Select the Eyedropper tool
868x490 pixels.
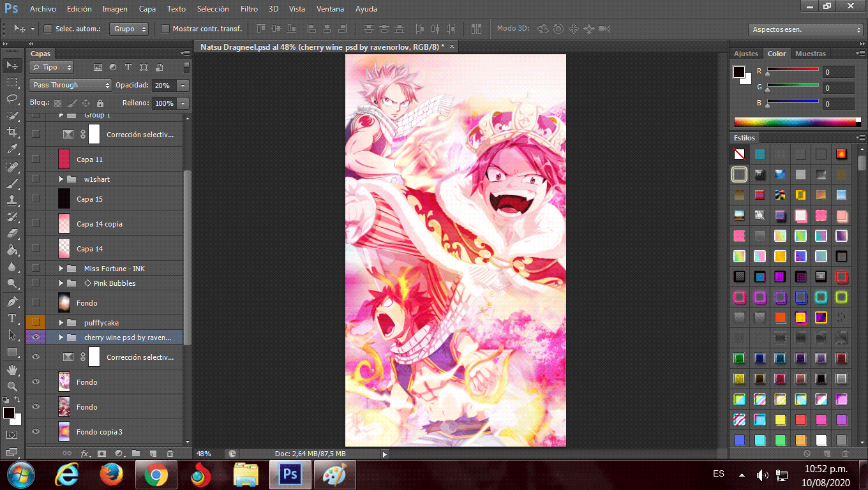point(12,149)
